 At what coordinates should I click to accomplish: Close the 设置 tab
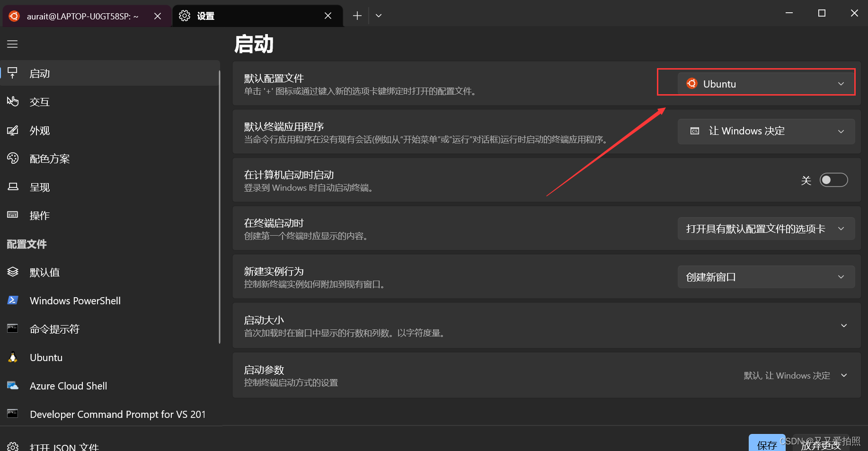(328, 16)
